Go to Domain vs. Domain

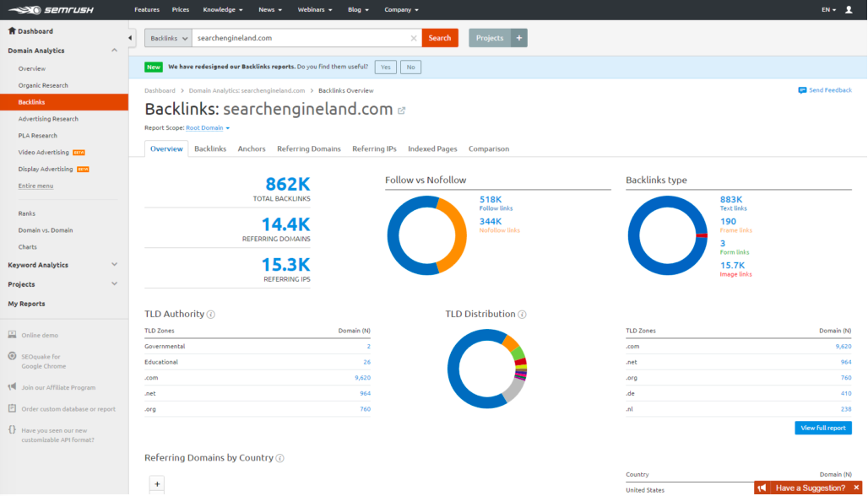tap(46, 230)
